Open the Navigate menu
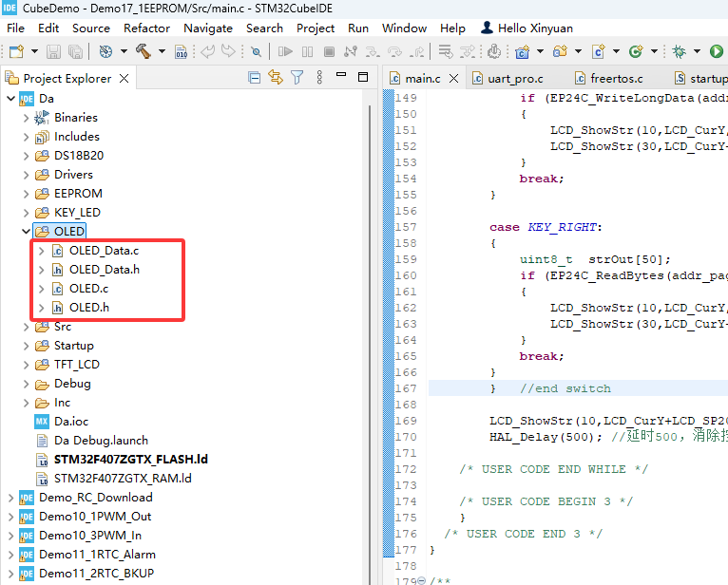This screenshot has height=585, width=728. [x=208, y=28]
